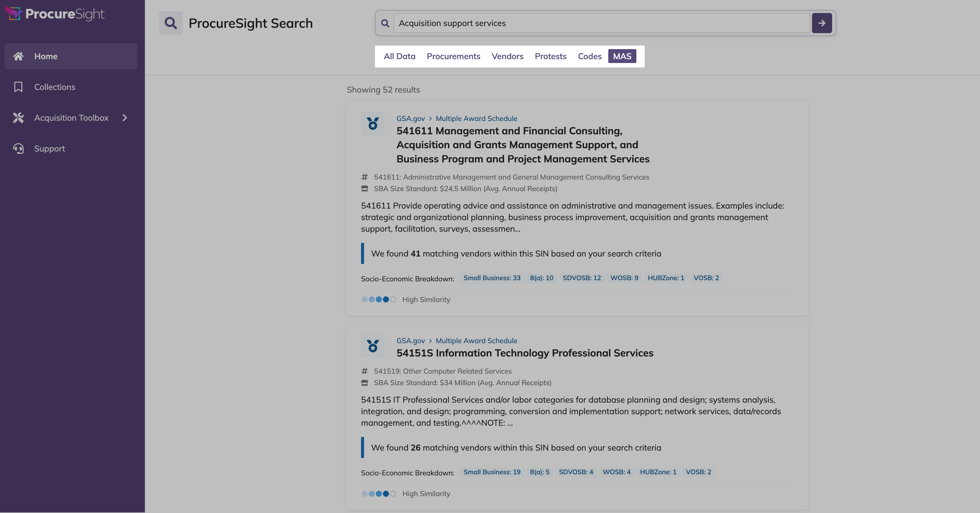This screenshot has height=513, width=980.
Task: Click the hash icon beside 541611 Administrative Management
Action: point(364,177)
